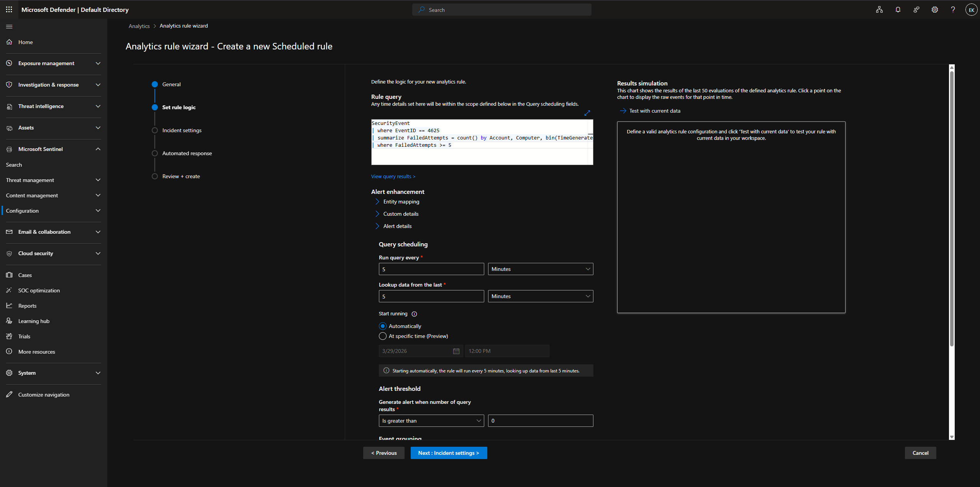The image size is (980, 487).
Task: Open the settings gear icon
Action: 934,10
